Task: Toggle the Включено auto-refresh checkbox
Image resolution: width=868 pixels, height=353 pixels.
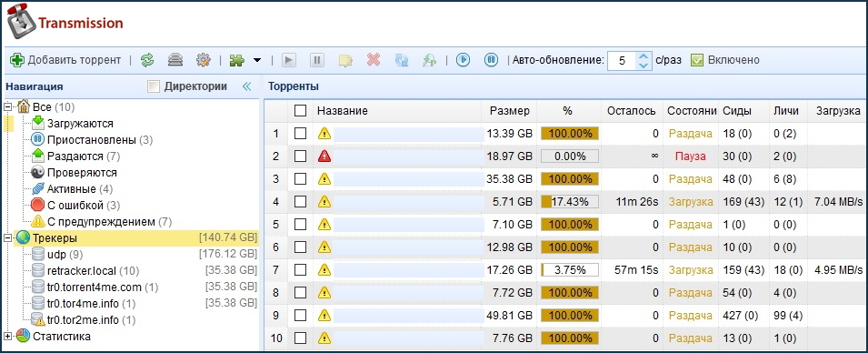Action: [x=697, y=60]
